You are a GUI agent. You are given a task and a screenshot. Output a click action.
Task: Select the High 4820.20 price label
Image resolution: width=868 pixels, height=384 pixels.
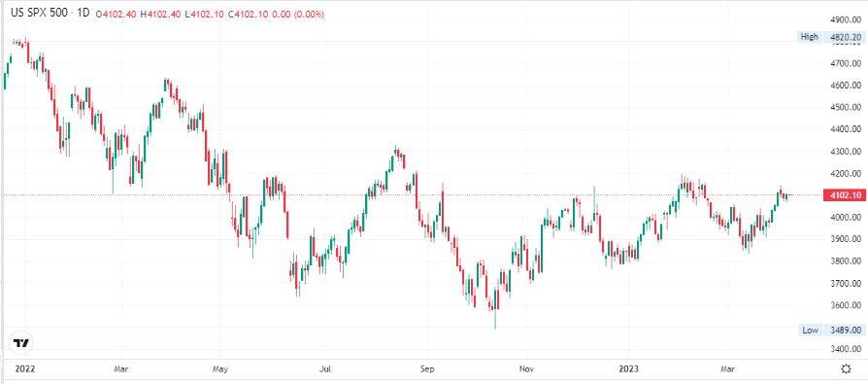tap(831, 37)
